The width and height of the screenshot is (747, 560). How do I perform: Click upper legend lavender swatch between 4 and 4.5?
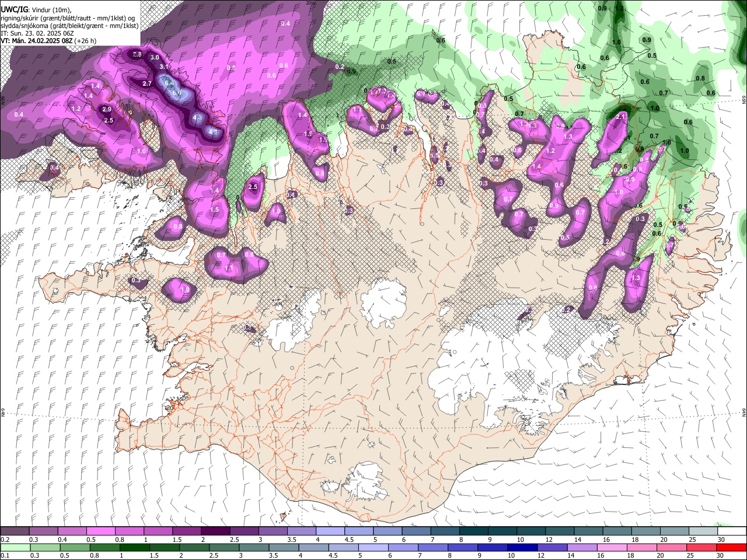point(330,531)
